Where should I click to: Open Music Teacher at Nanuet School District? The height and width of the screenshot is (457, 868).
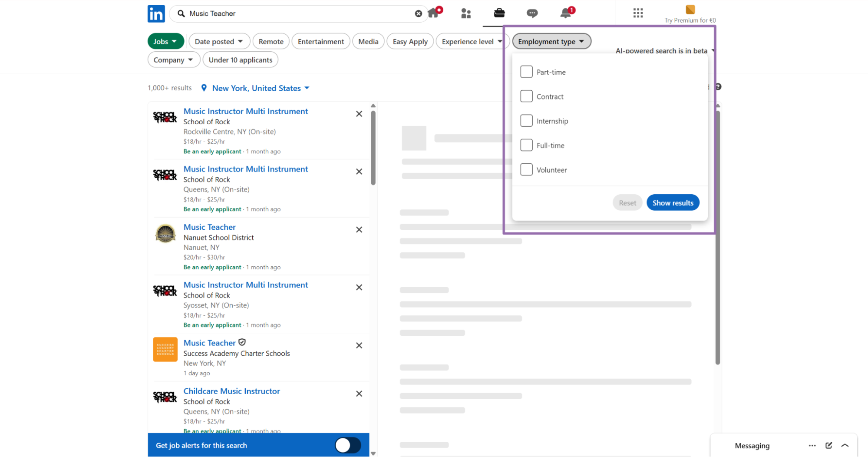[x=210, y=227]
